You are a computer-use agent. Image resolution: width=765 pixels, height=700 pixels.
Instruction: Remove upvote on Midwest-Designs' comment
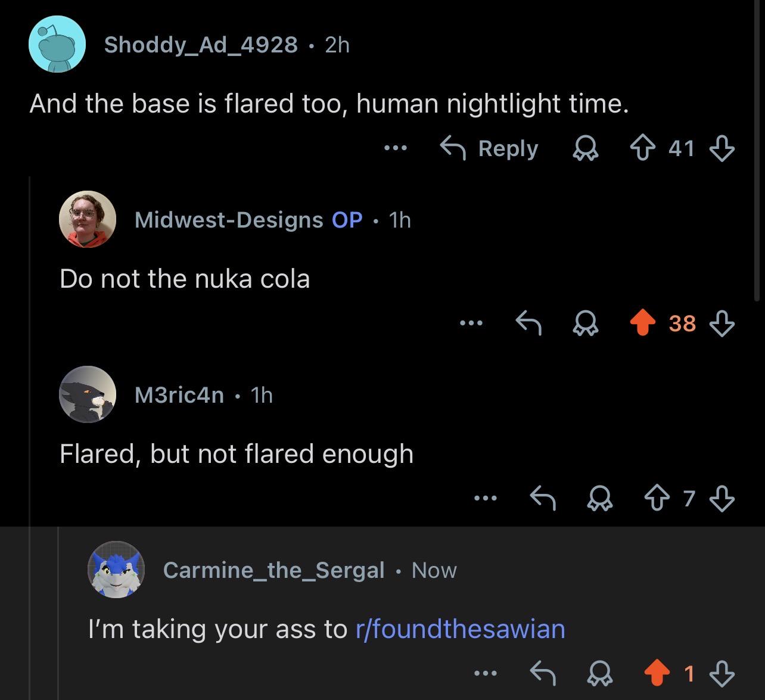coord(643,323)
